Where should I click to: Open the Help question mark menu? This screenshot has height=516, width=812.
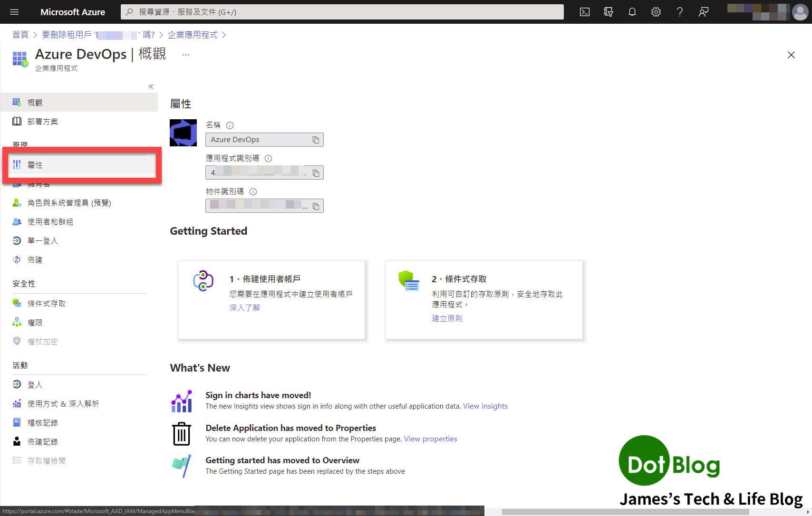tap(680, 12)
